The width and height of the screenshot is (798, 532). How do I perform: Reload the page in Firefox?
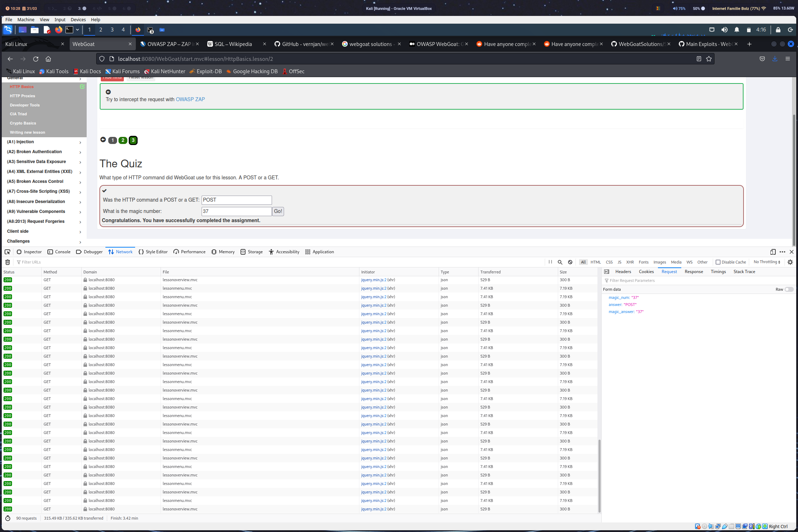[36, 59]
